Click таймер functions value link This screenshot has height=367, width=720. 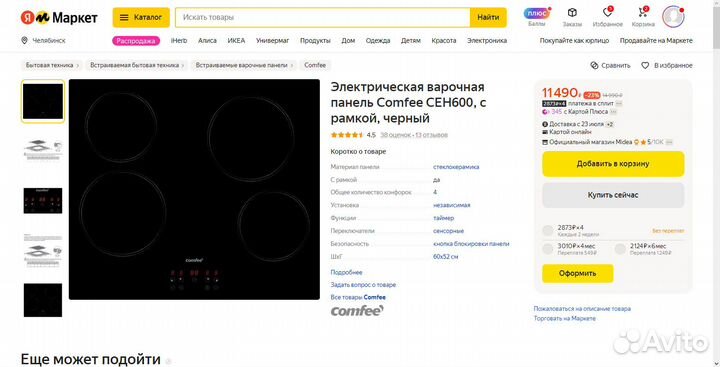[x=444, y=218]
